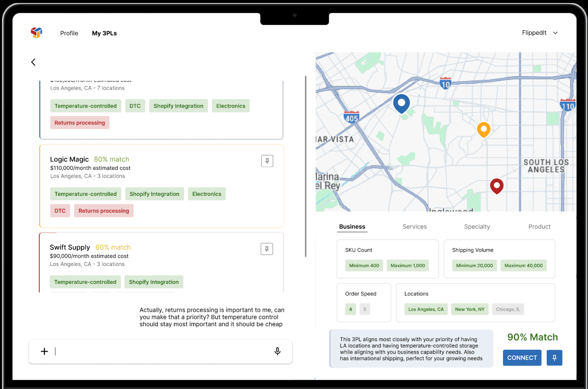Click Swift Supply card title
Viewport: 588px width, 389px height.
(70, 248)
